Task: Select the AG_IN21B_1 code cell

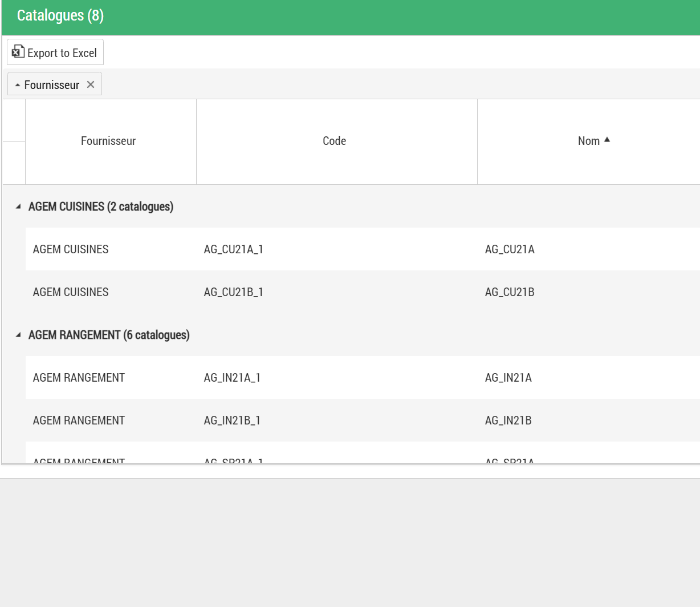Action: click(x=232, y=420)
